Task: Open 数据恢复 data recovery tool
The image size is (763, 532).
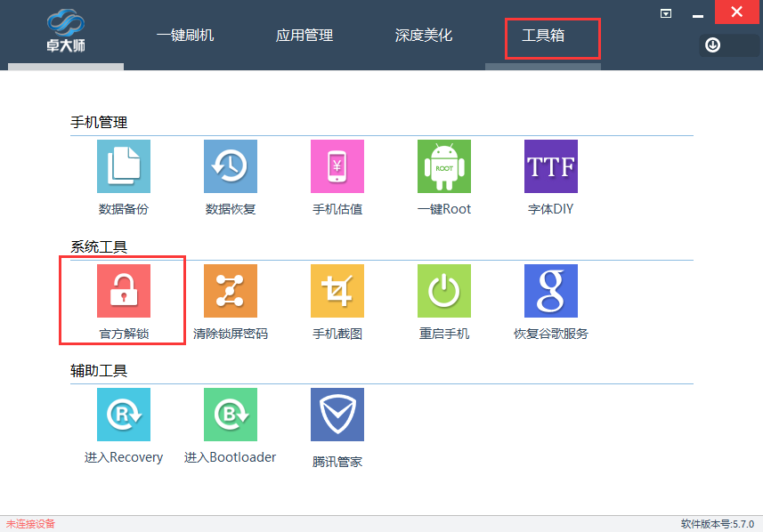Action: (230, 166)
